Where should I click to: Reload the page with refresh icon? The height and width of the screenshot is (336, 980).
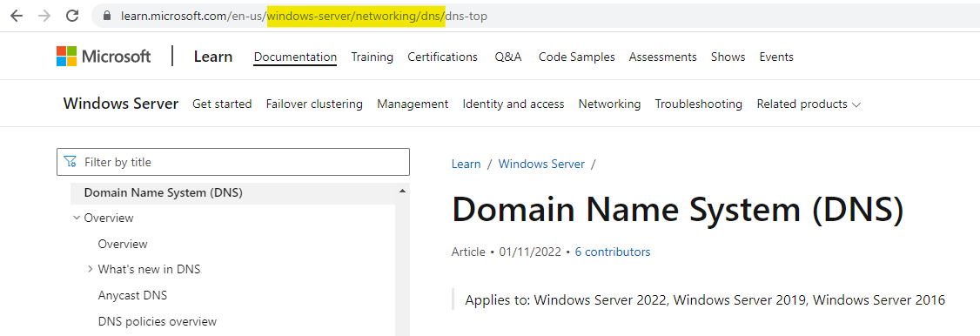72,16
